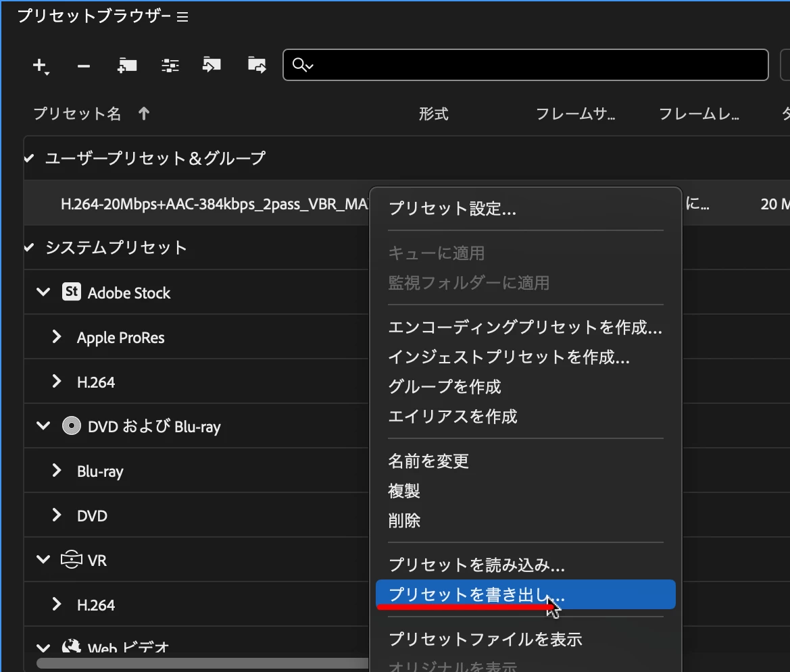Choose エンコーディングプリセットを作成... menu item
The width and height of the screenshot is (790, 672).
tap(526, 328)
